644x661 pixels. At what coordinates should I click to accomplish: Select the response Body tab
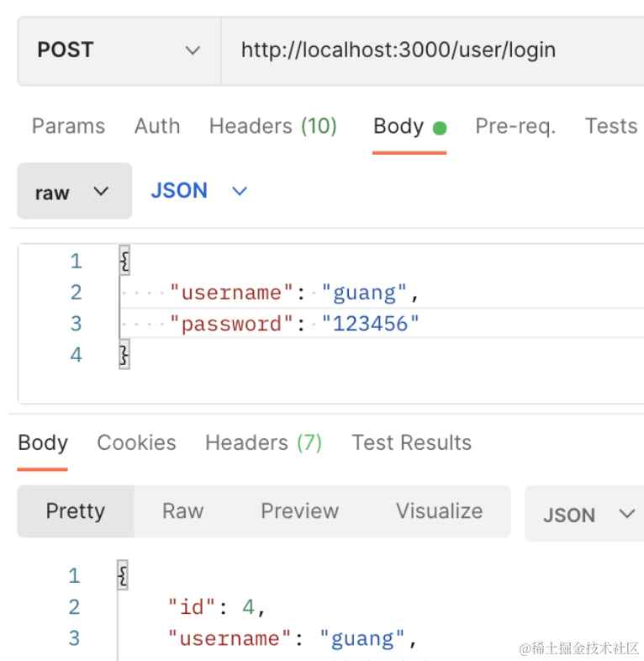(43, 443)
